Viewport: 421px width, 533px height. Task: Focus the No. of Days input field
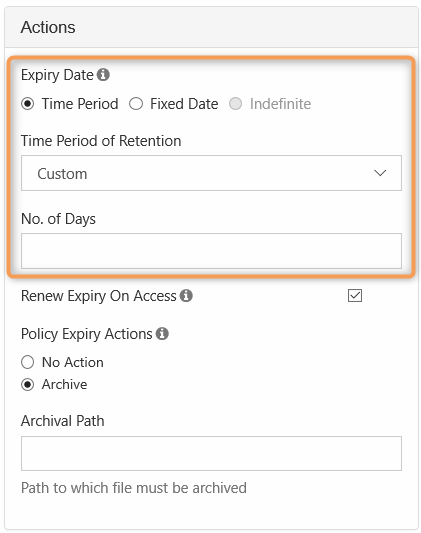pos(211,251)
